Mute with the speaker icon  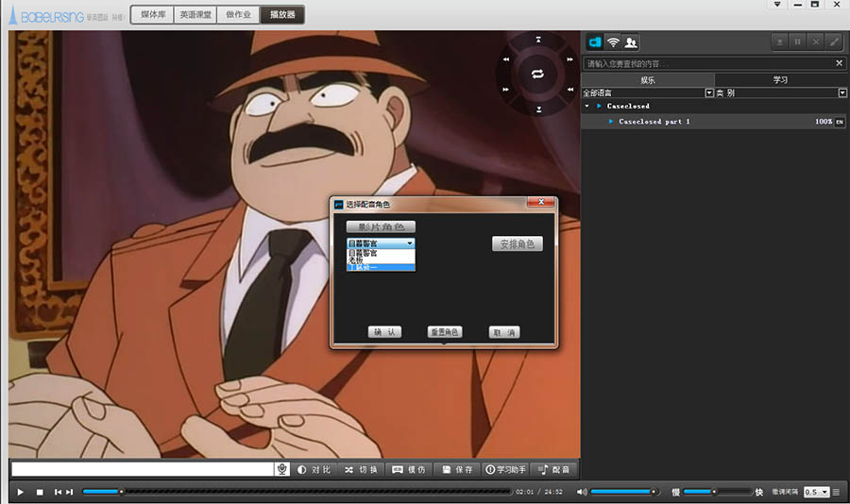pyautogui.click(x=582, y=492)
